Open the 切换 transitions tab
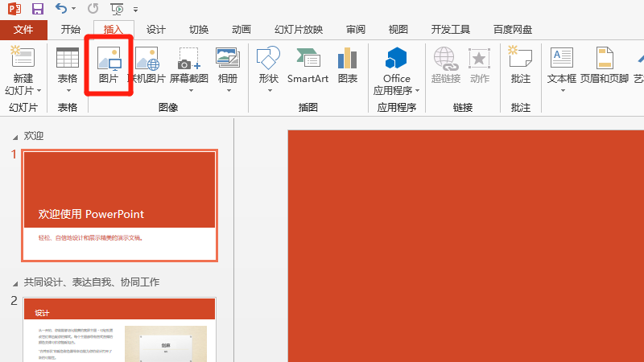Screen dimensions: 644x362 (199, 30)
